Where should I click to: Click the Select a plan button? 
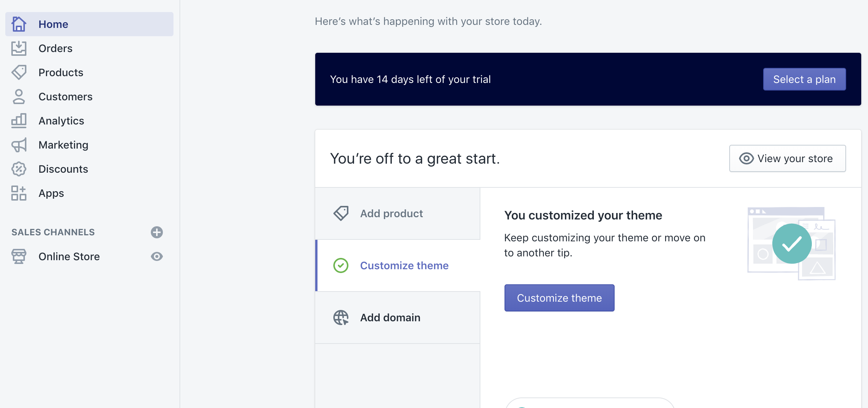coord(804,79)
